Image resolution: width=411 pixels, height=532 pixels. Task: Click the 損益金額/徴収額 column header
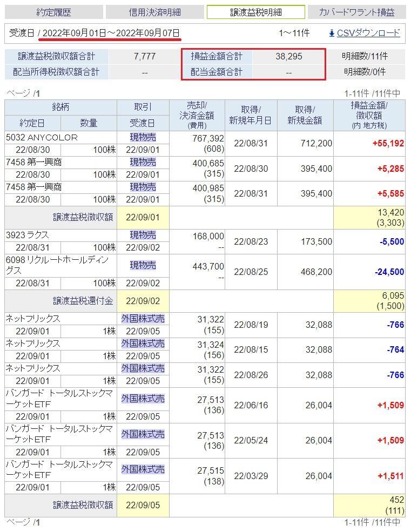click(369, 116)
